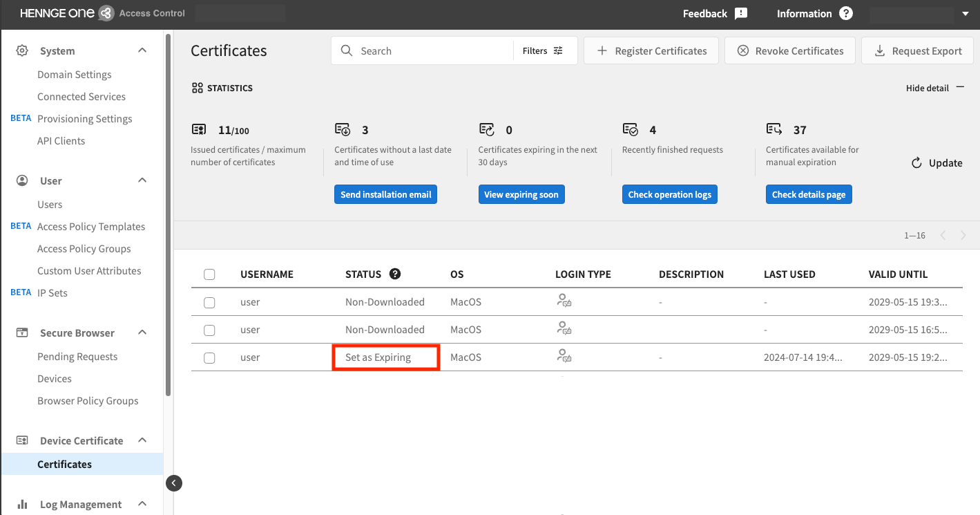Image resolution: width=980 pixels, height=515 pixels.
Task: Click the expiring certificates statistic icon
Action: click(x=486, y=129)
